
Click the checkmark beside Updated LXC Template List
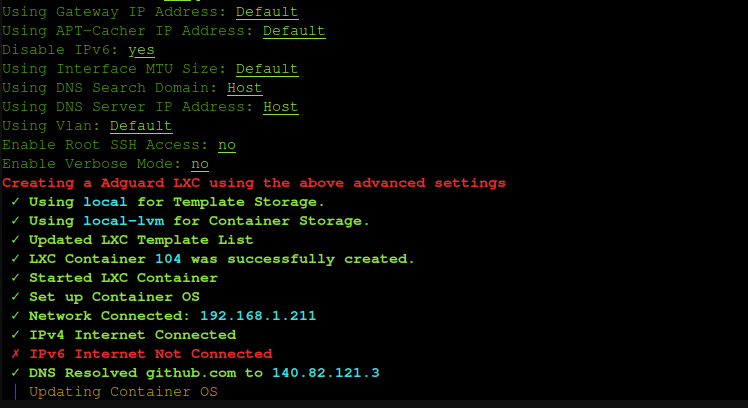15,240
